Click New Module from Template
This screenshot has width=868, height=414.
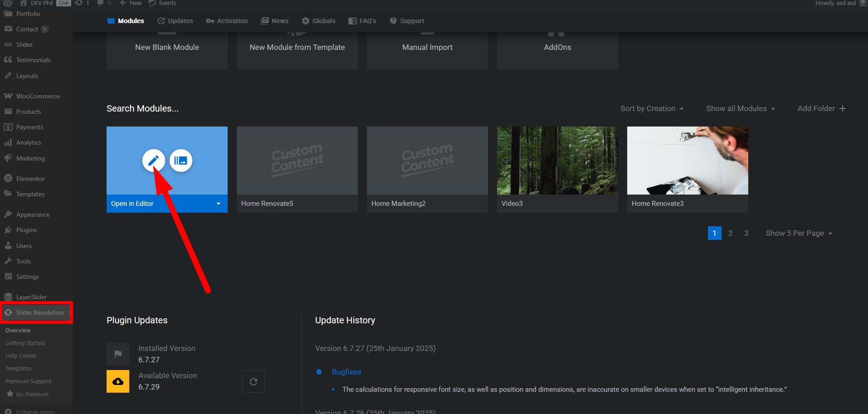coord(297,48)
